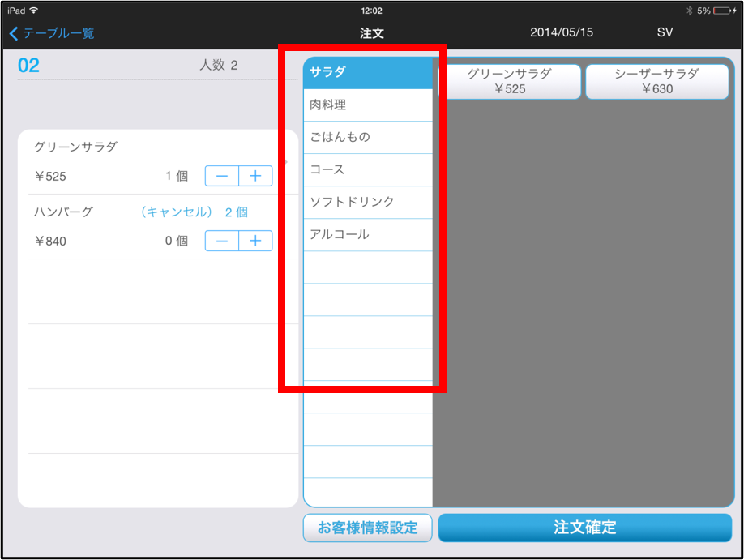Tap the 人数 2 guest count
Image resolution: width=744 pixels, height=560 pixels.
point(219,65)
